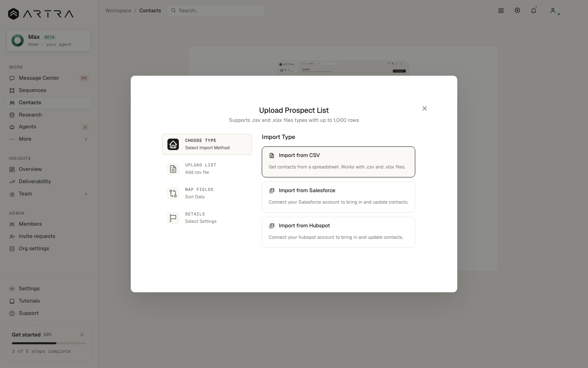Click the search magnifier icon

point(174,11)
